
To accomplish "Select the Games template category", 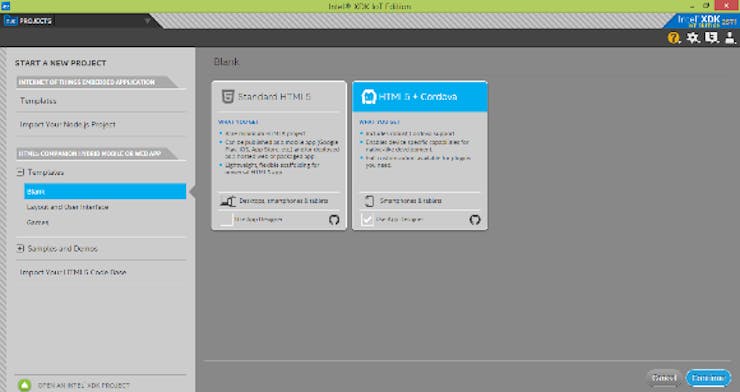I will pos(38,222).
